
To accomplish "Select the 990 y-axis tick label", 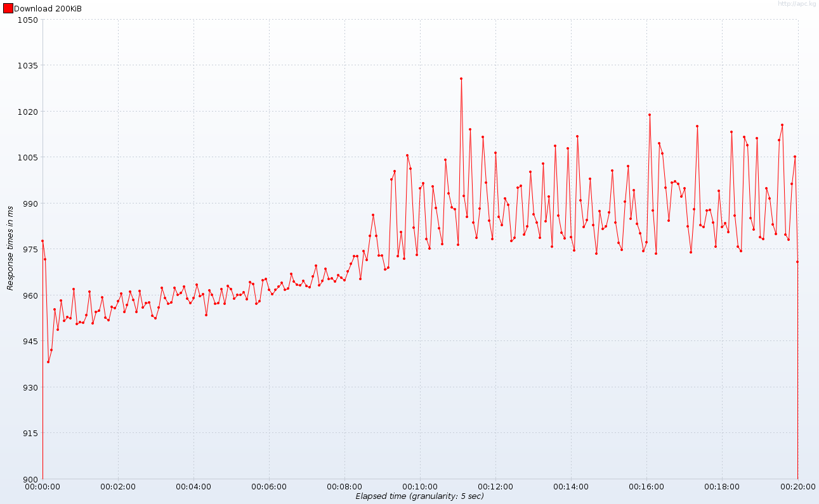I will tap(32, 204).
